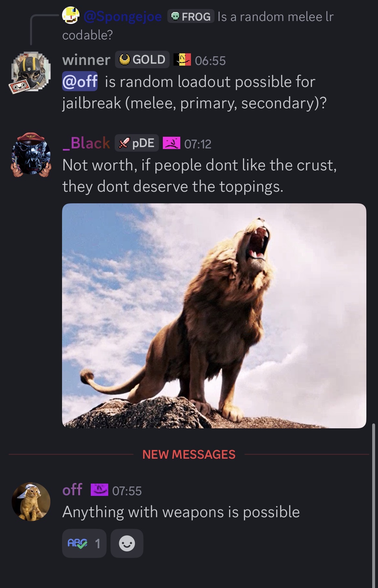The image size is (378, 588).
Task: Click the purple role icon next to off
Action: [100, 490]
